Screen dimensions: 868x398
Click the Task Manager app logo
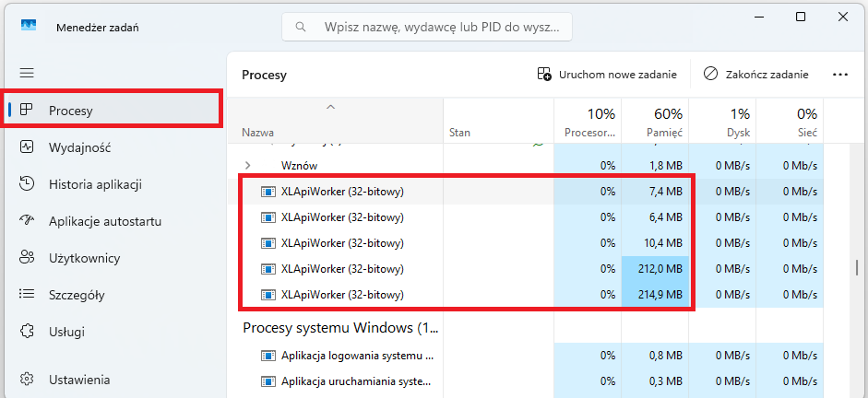click(29, 26)
